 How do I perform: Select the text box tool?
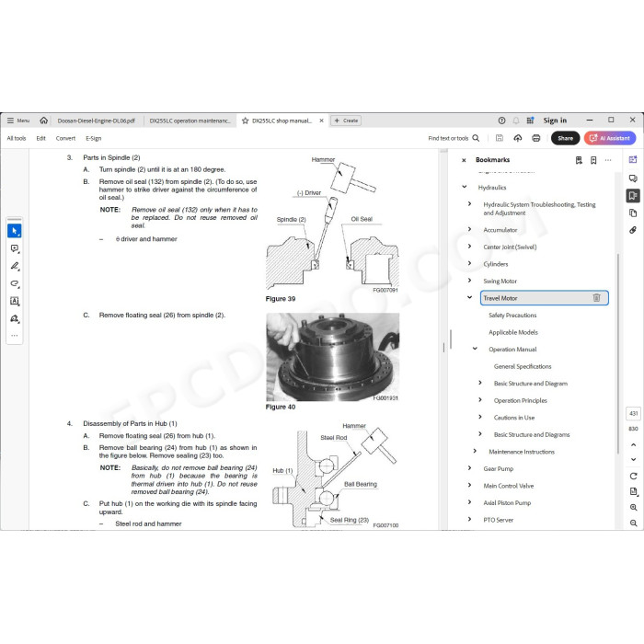[15, 301]
